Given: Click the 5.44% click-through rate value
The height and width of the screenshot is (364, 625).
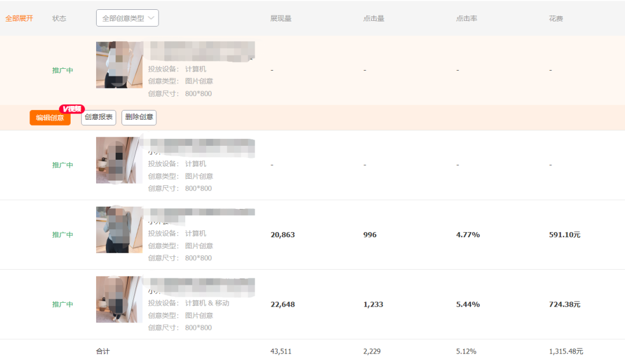Looking at the screenshot, I should [468, 304].
